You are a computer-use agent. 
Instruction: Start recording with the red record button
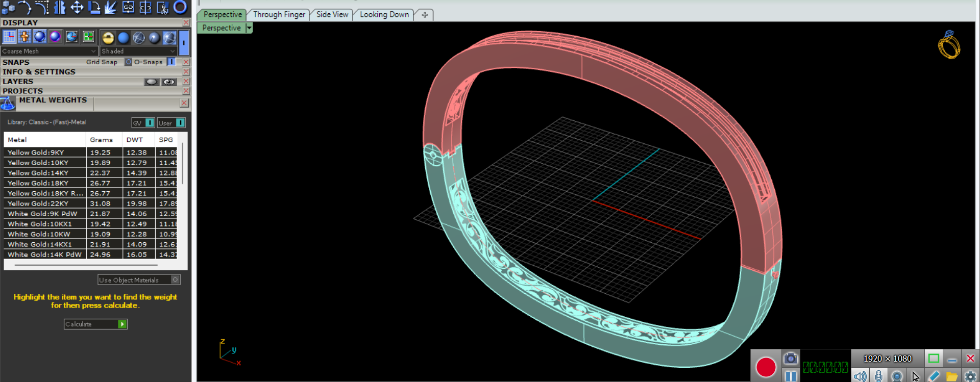766,367
